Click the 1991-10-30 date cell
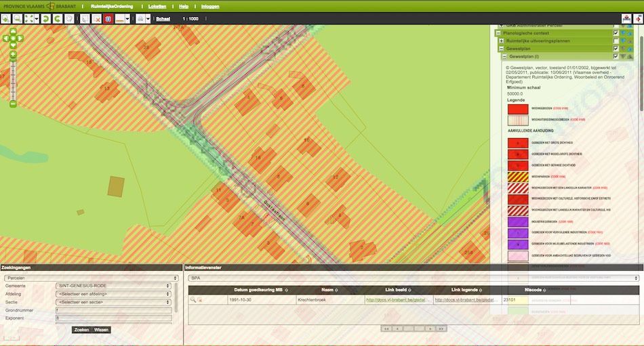This screenshot has height=346, width=644. click(x=262, y=300)
